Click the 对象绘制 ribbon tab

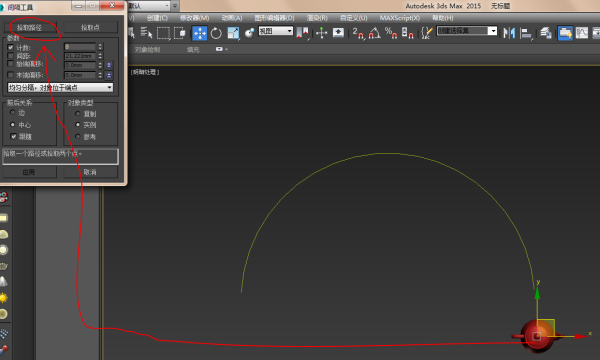147,50
